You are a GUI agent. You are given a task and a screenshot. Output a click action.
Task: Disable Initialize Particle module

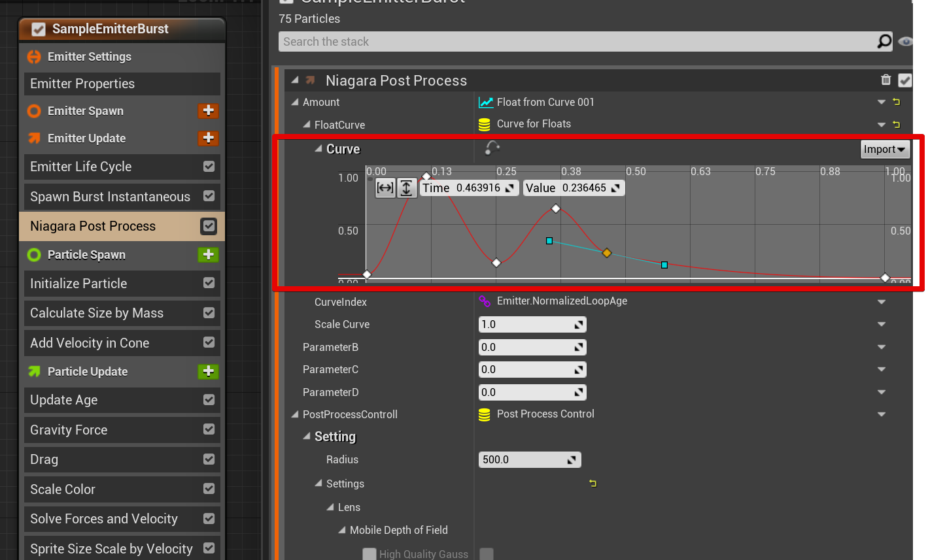tap(209, 283)
